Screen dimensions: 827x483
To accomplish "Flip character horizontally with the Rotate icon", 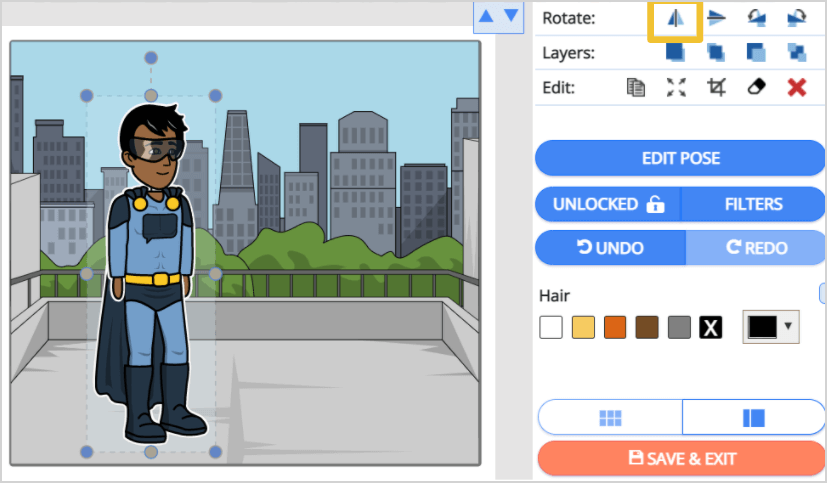I will click(675, 18).
